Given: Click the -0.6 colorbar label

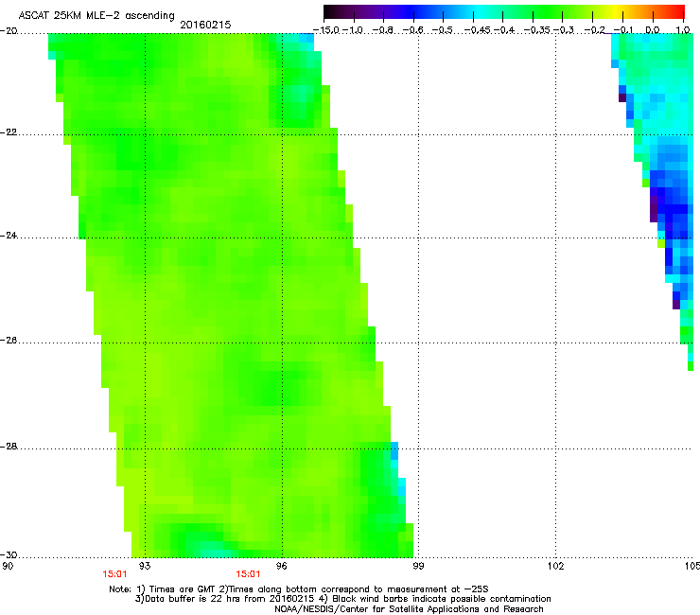Looking at the screenshot, I should point(413,30).
